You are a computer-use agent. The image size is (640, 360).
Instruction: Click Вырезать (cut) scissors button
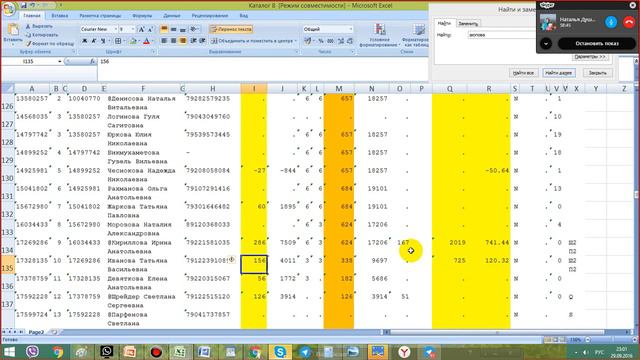39,26
